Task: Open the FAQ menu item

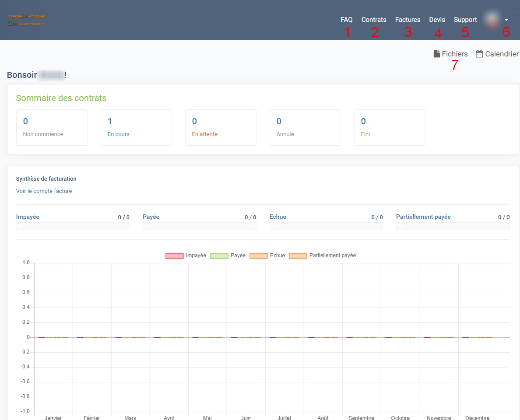Action: point(346,20)
